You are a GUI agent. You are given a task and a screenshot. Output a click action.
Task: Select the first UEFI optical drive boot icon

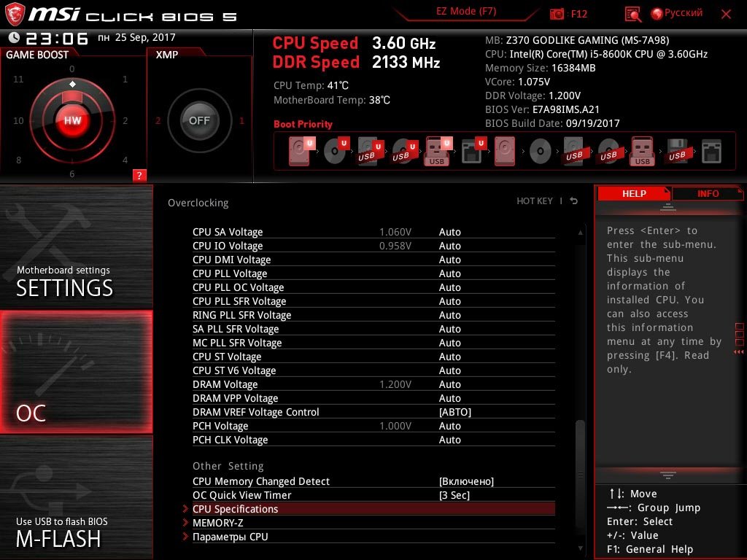click(x=336, y=152)
